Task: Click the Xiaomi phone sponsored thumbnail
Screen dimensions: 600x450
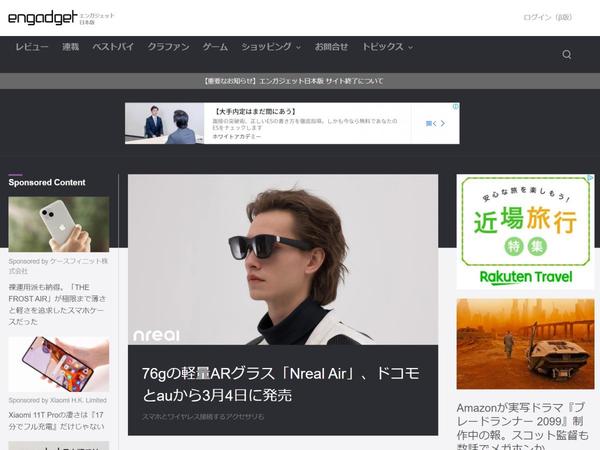Action: pyautogui.click(x=59, y=364)
